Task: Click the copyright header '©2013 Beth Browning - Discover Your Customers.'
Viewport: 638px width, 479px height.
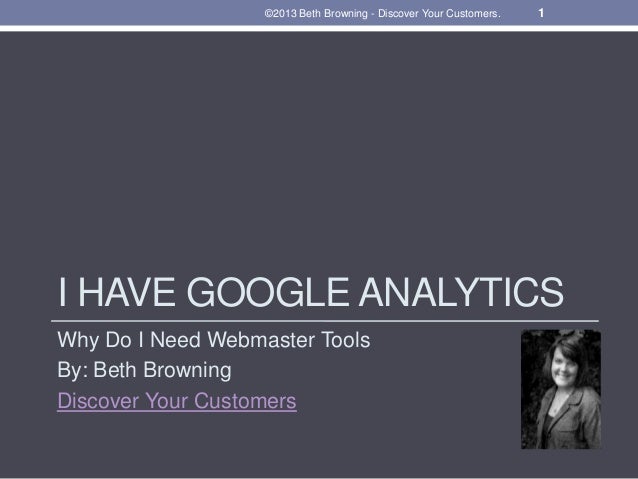Action: (x=382, y=13)
